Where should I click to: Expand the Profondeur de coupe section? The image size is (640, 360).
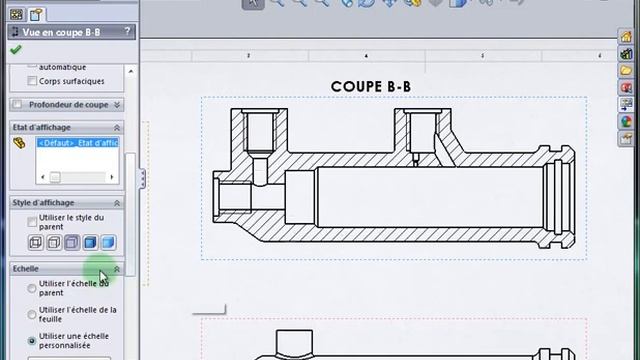(117, 105)
